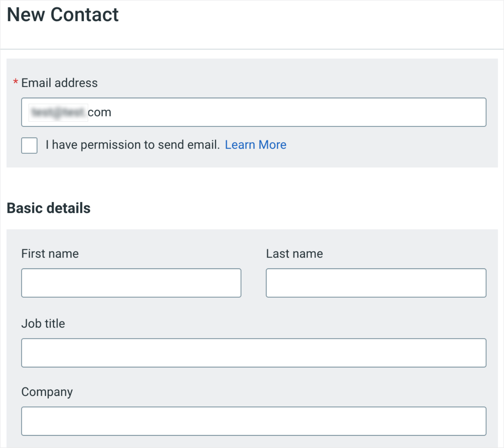Click the Basic details section heading

(x=49, y=208)
